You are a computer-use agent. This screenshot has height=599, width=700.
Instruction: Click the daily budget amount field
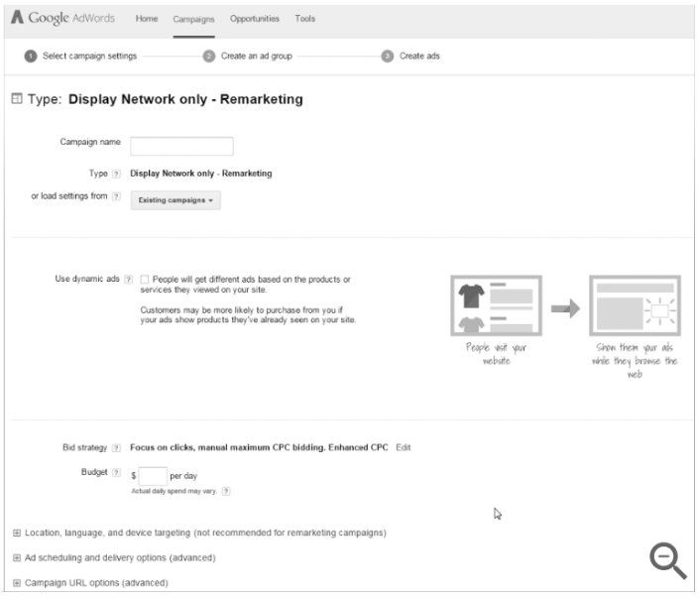pyautogui.click(x=153, y=476)
